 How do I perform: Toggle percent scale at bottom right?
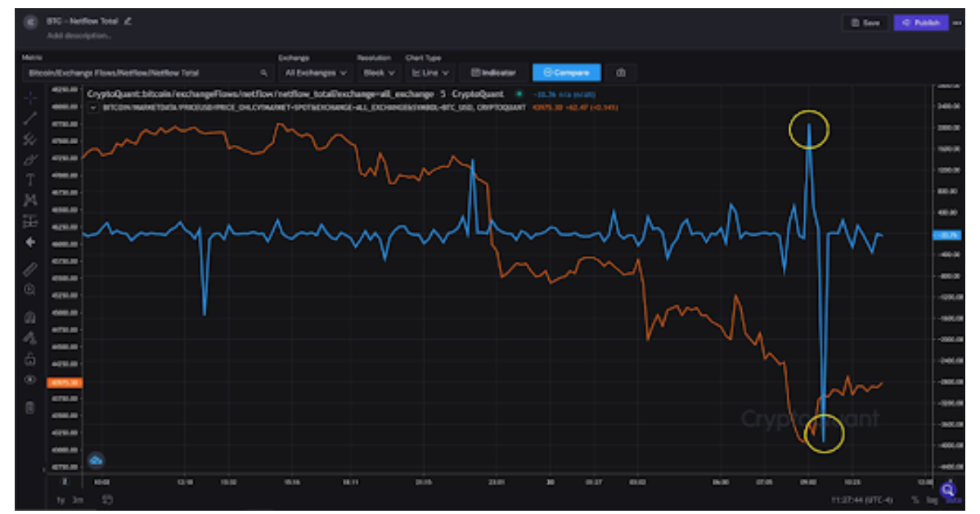[915, 499]
